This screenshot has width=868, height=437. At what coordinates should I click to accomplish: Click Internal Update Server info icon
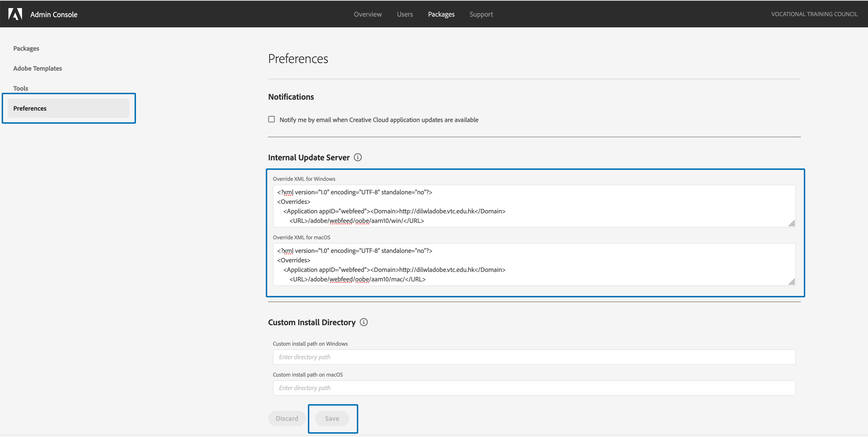click(x=358, y=157)
